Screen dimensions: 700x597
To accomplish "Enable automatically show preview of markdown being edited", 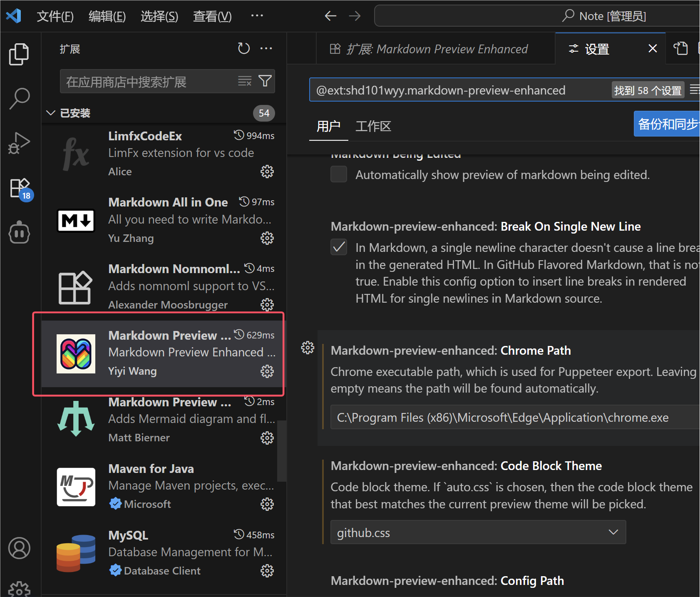I will point(339,174).
